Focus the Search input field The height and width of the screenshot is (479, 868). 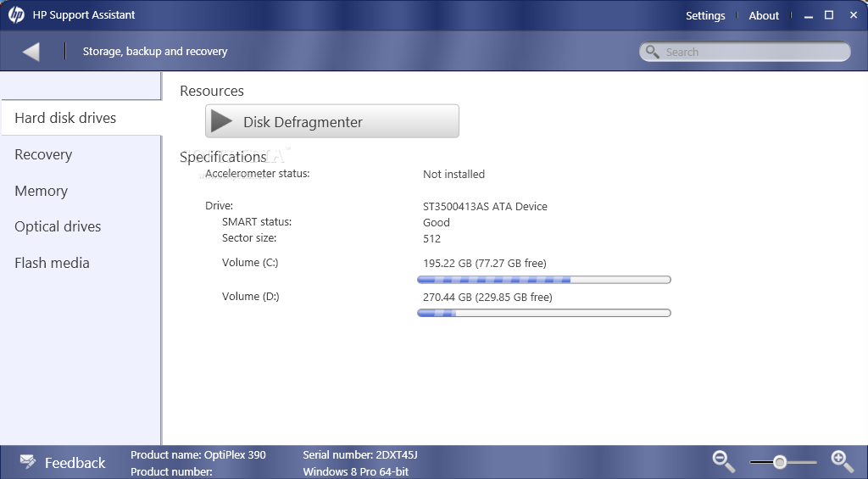(744, 52)
